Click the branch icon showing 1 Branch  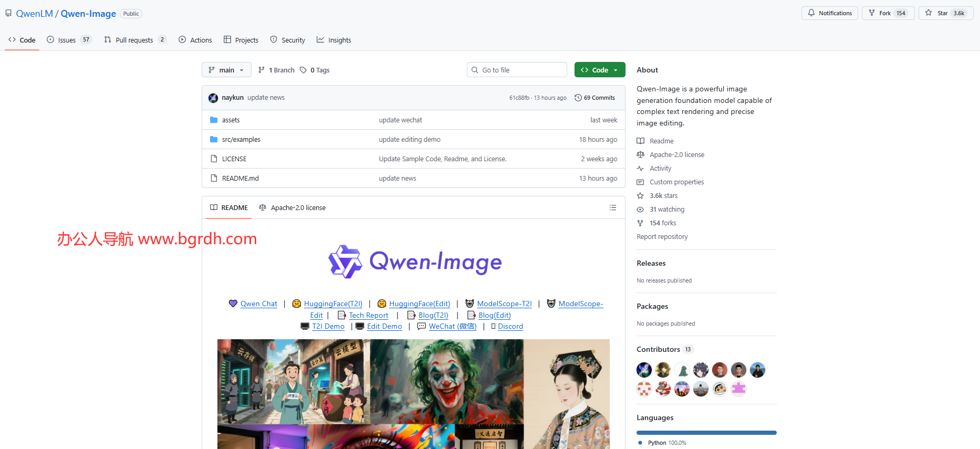coord(262,70)
